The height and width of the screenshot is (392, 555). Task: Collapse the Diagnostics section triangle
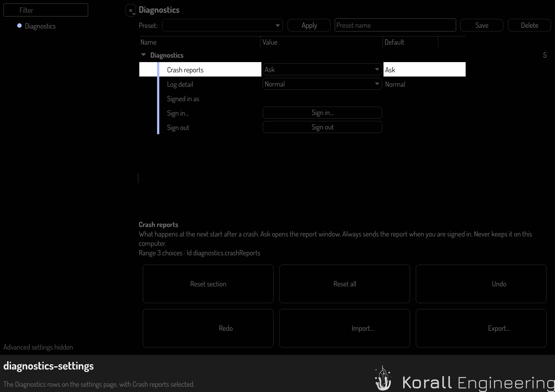(143, 55)
